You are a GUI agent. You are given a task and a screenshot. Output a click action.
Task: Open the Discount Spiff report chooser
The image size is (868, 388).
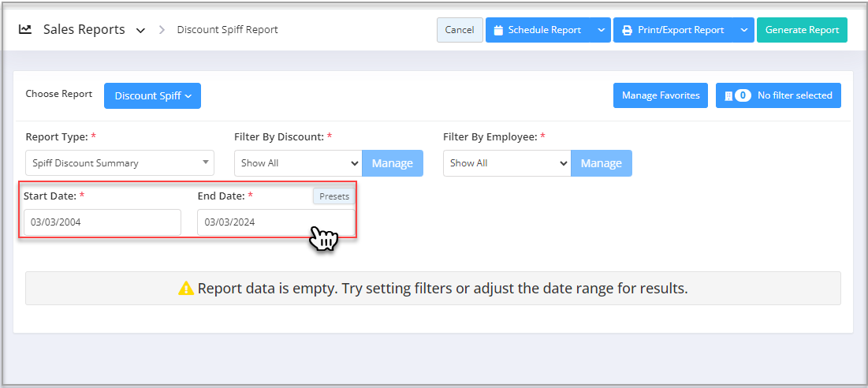152,95
